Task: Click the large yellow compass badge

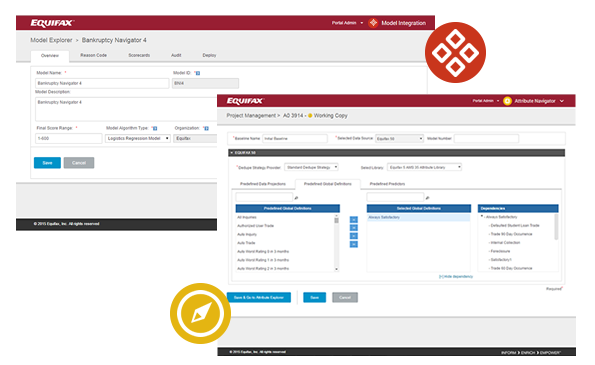Action: (x=200, y=313)
